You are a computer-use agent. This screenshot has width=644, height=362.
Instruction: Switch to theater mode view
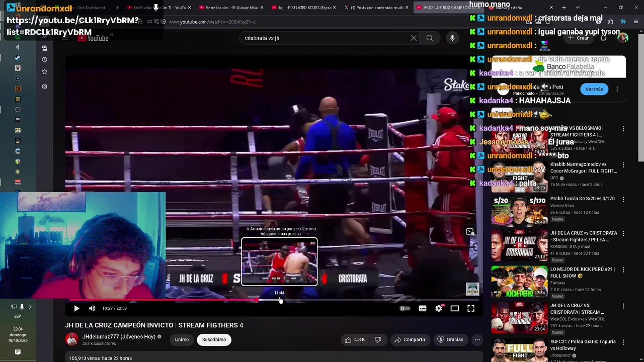point(455,308)
